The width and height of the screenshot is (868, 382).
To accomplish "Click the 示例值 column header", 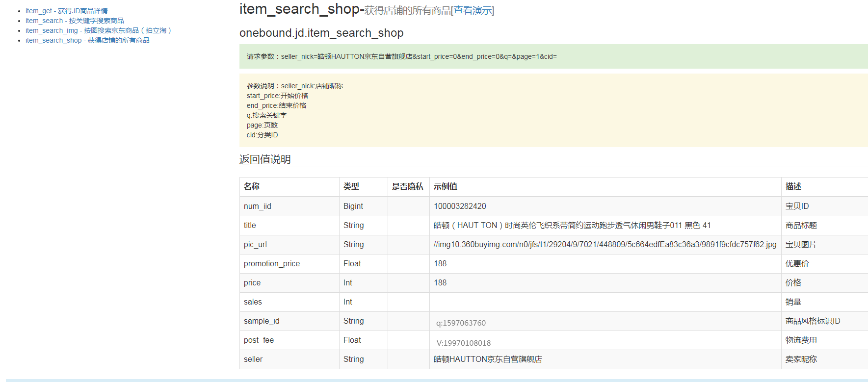I will [x=446, y=186].
